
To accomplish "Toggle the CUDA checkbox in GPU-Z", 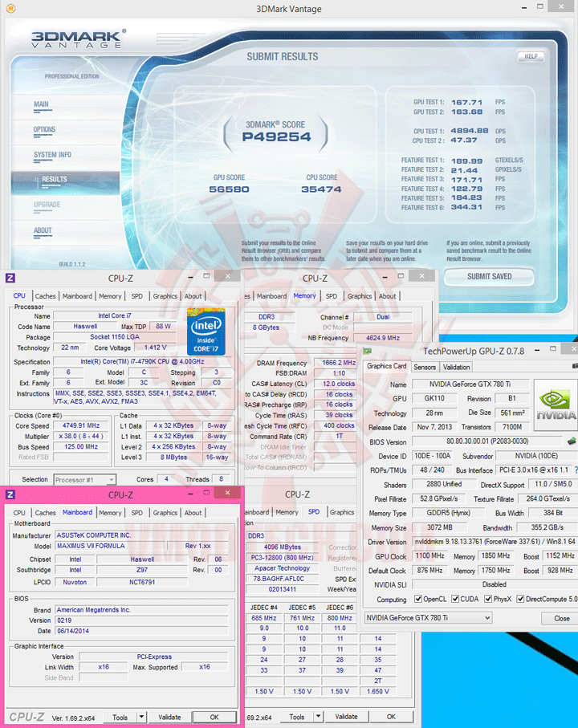I will pyautogui.click(x=455, y=599).
